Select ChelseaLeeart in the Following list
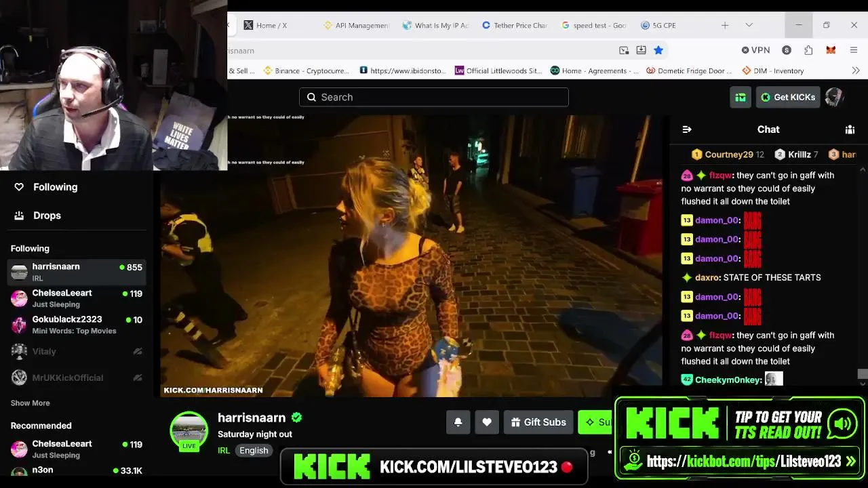The width and height of the screenshot is (868, 488). [77, 298]
